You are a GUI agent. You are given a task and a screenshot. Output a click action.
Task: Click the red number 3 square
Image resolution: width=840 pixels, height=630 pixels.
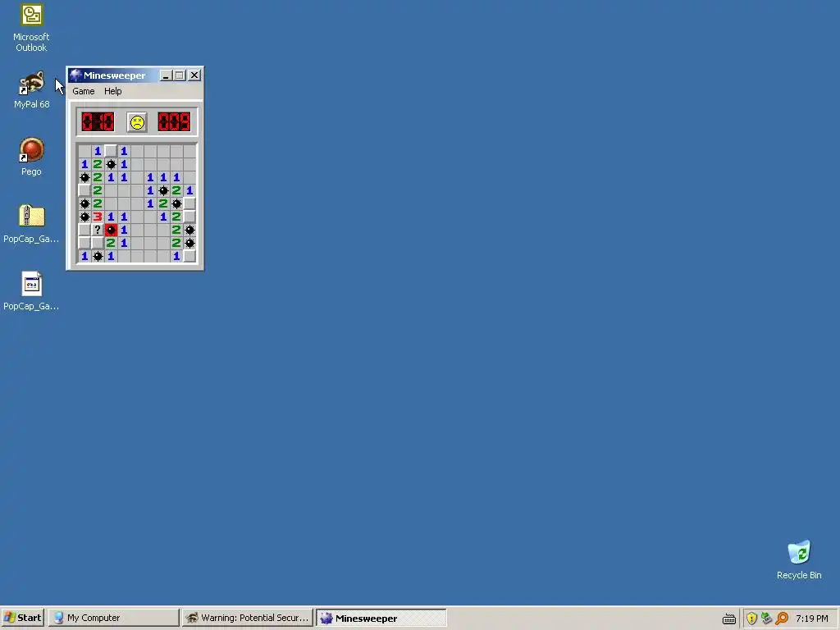pyautogui.click(x=98, y=217)
